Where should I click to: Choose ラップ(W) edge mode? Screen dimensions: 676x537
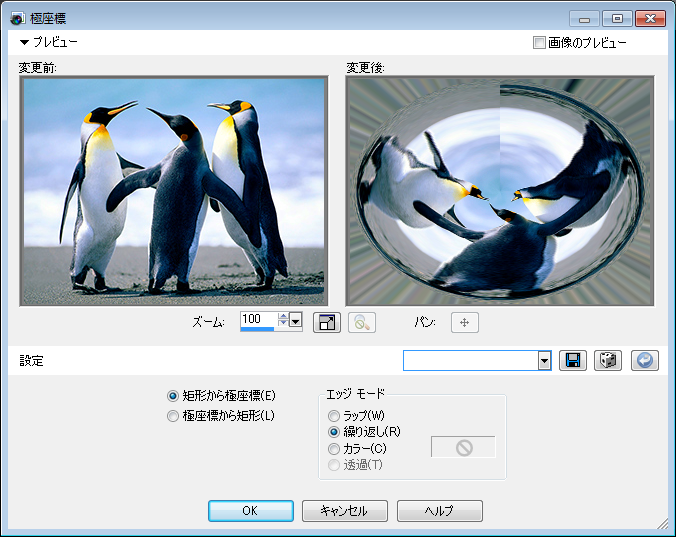point(334,415)
